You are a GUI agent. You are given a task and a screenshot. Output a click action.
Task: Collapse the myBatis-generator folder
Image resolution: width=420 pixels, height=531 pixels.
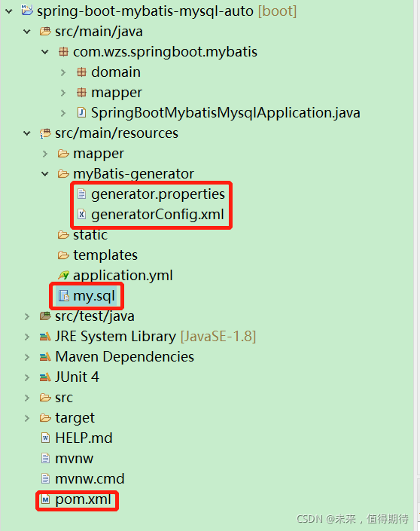pos(45,174)
